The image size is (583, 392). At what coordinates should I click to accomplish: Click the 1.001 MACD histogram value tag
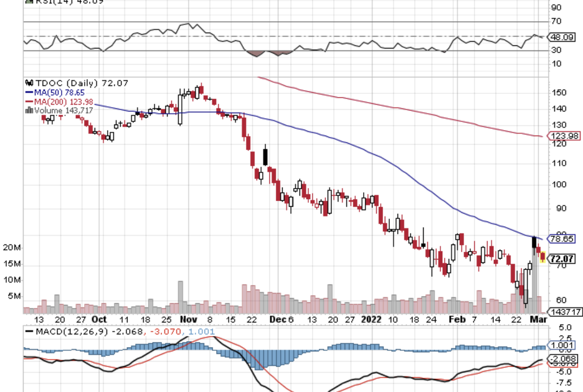[x=562, y=345]
